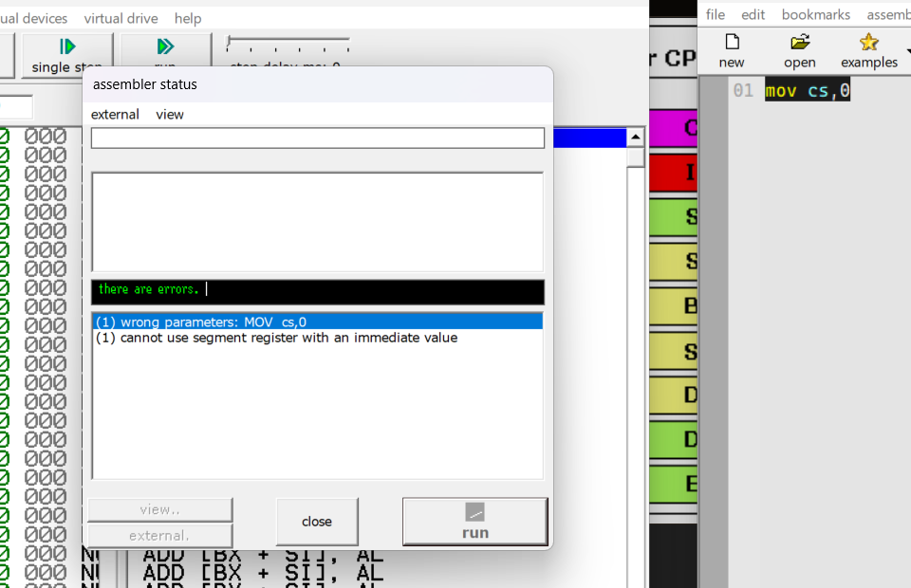Click the top text field in assembler status

click(317, 138)
